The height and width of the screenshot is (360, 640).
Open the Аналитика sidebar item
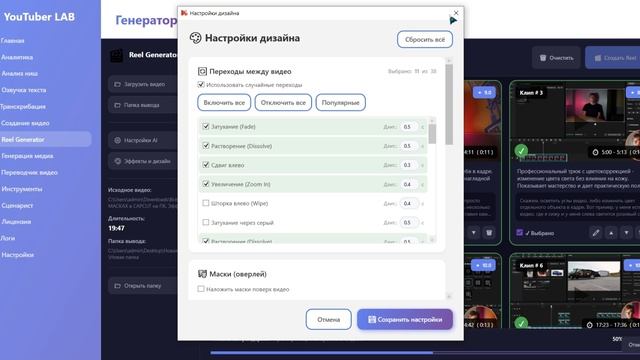[x=17, y=57]
